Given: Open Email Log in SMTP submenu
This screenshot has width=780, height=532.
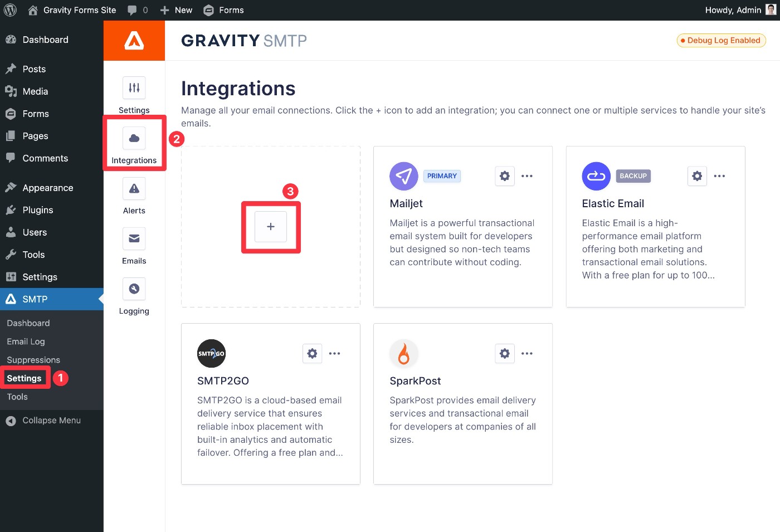Looking at the screenshot, I should click(26, 341).
